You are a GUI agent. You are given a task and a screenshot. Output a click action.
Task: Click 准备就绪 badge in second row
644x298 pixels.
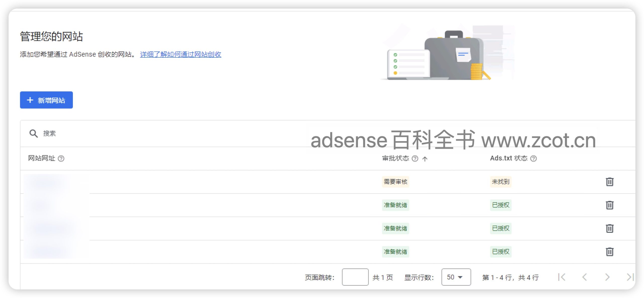click(x=395, y=205)
